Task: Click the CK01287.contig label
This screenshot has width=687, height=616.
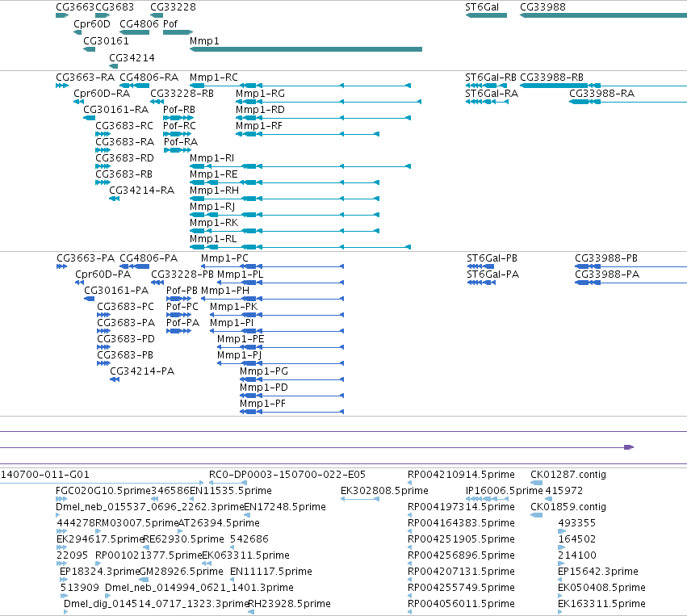Action: pyautogui.click(x=568, y=475)
